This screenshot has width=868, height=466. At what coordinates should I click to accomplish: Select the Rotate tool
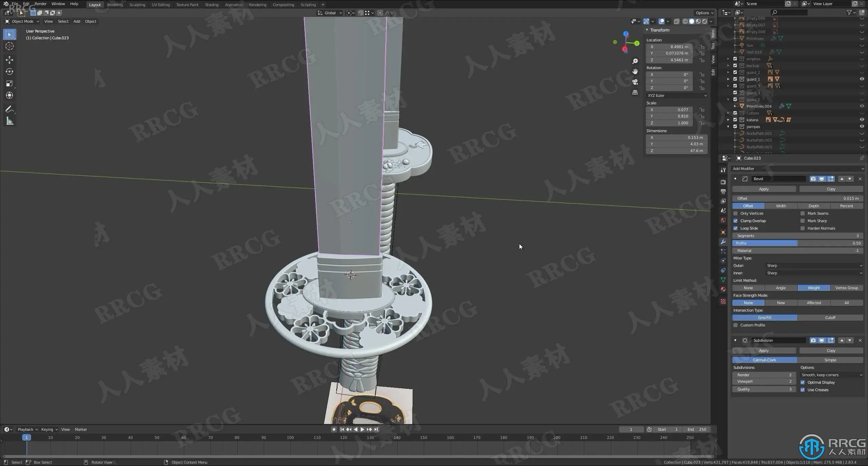click(9, 72)
